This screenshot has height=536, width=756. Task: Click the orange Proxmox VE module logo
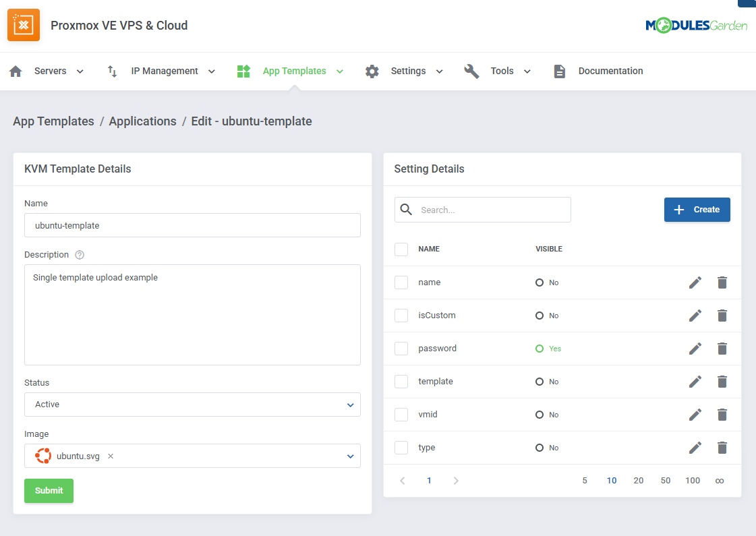pos(24,25)
